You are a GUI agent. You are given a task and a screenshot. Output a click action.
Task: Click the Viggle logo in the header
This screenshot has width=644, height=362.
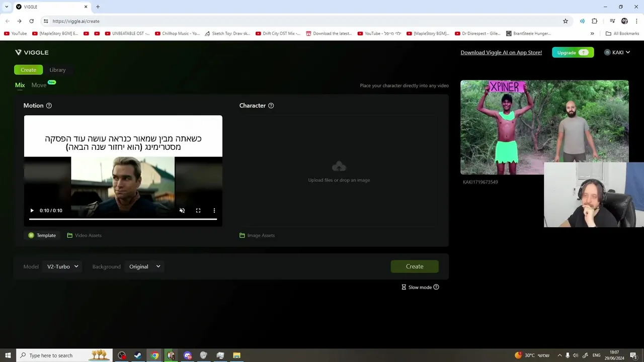tap(32, 52)
